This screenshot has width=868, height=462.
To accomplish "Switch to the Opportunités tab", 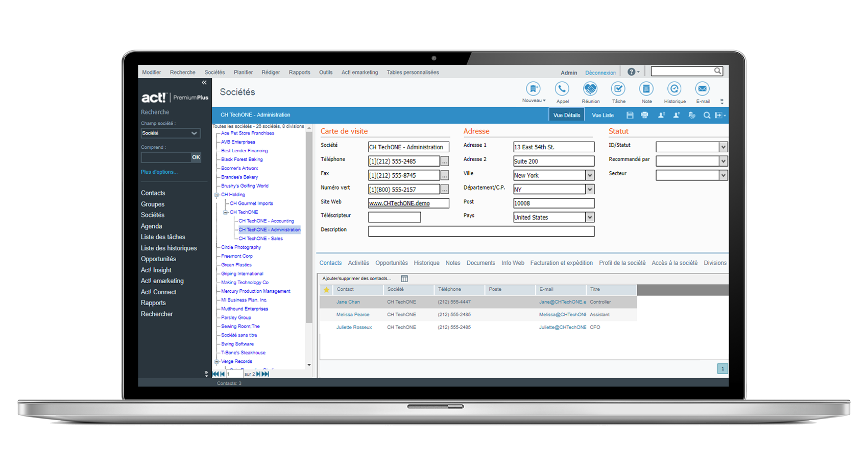I will pyautogui.click(x=392, y=263).
